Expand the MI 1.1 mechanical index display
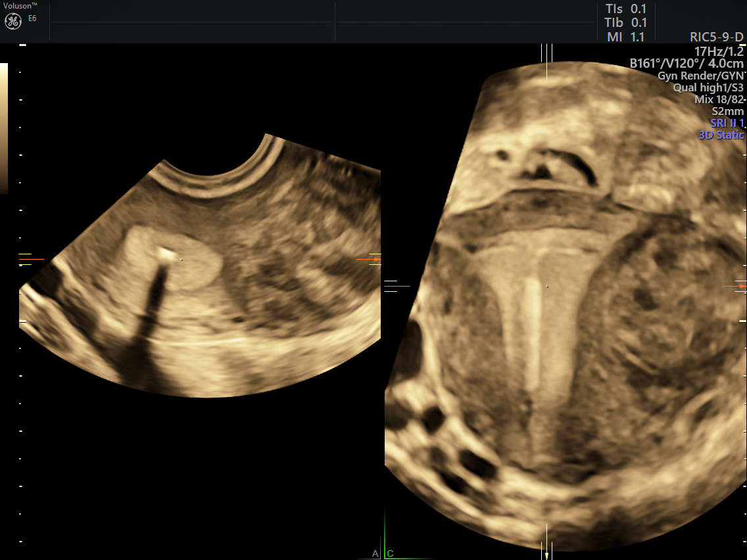 pos(625,37)
